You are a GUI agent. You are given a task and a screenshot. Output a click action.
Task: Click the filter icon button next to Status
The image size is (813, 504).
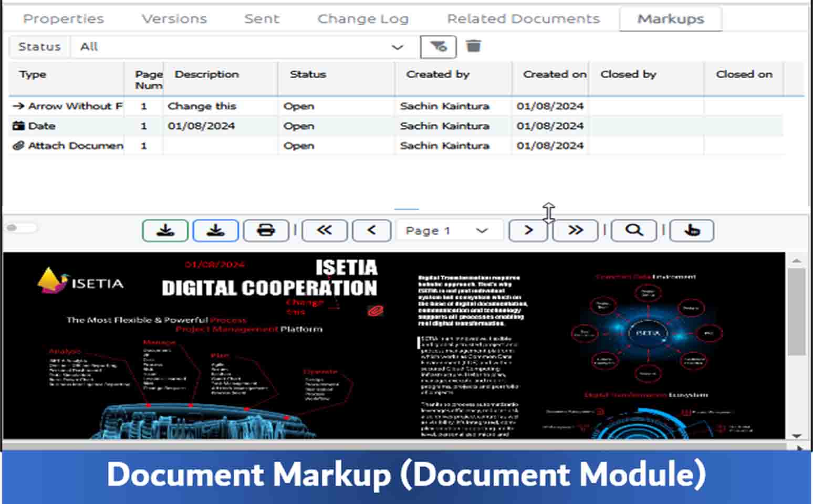tap(438, 47)
